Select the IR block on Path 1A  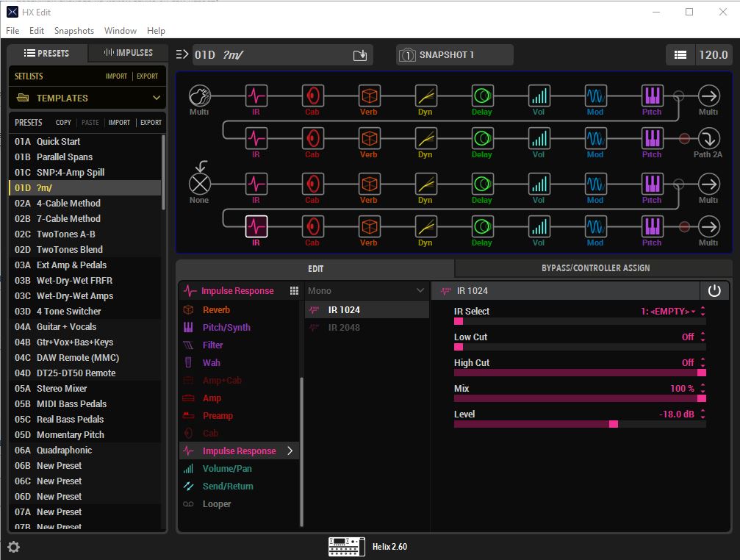point(256,96)
